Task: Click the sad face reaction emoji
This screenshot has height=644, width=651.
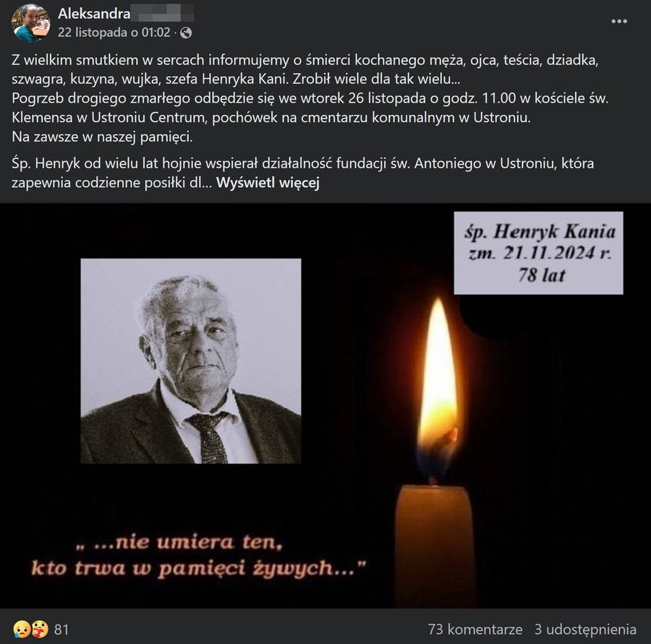Action: (21, 629)
